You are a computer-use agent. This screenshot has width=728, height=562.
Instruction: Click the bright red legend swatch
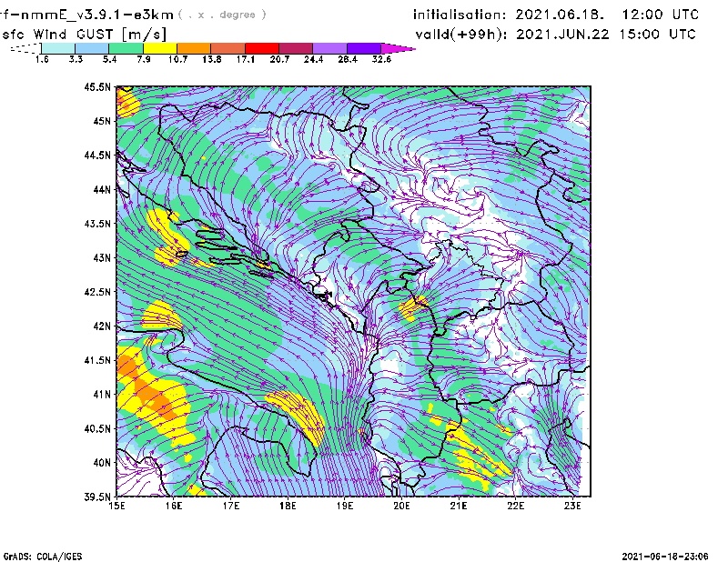(262, 48)
